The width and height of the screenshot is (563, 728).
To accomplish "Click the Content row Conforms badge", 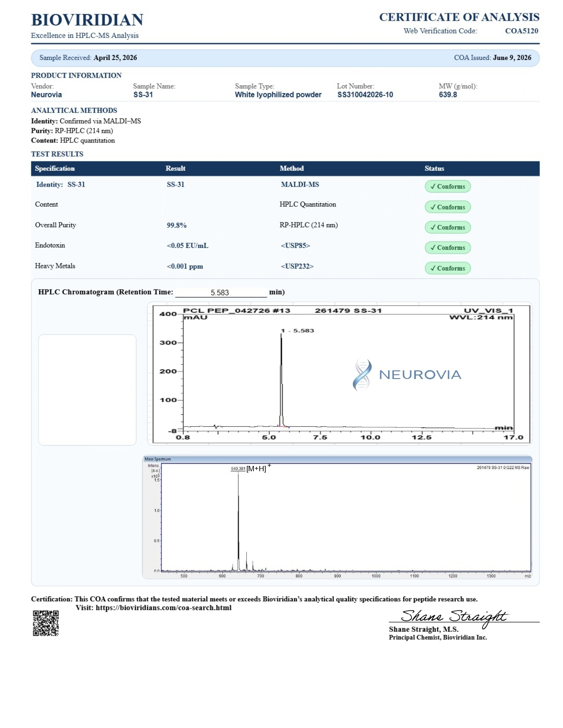I will 447,207.
